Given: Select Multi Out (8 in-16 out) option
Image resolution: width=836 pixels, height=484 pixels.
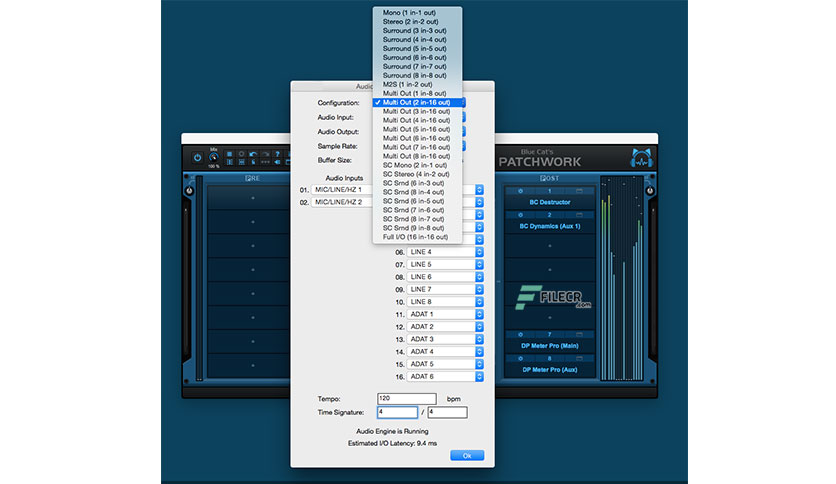Looking at the screenshot, I should [x=417, y=156].
